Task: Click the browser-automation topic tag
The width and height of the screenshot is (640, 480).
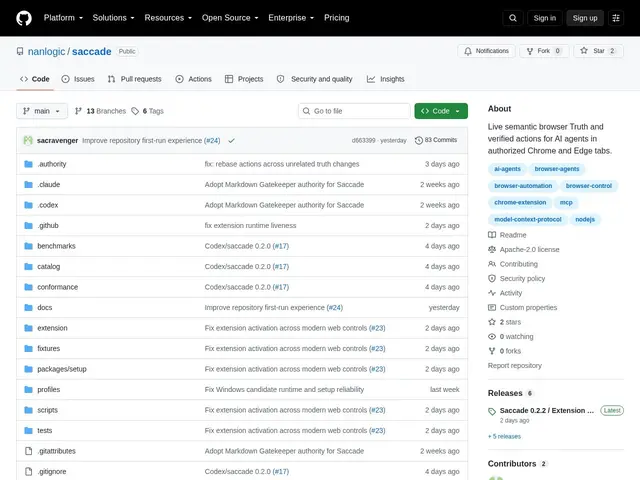Action: point(523,186)
